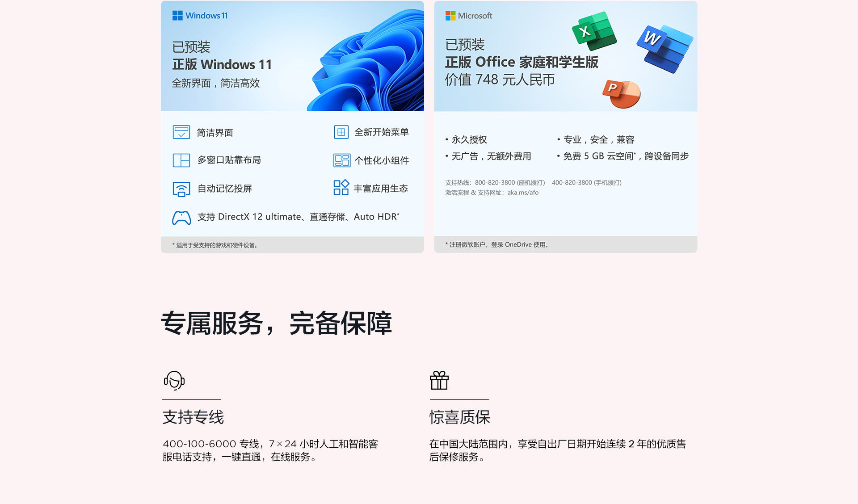Screen dimensions: 858x504
Task: Click the text 个性化小组件
Action: (x=382, y=160)
